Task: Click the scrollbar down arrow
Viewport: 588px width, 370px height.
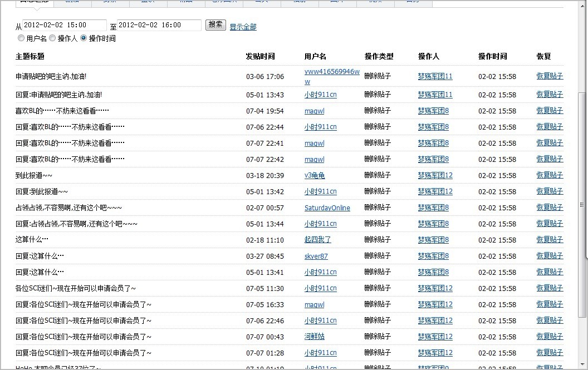Action: click(x=582, y=365)
